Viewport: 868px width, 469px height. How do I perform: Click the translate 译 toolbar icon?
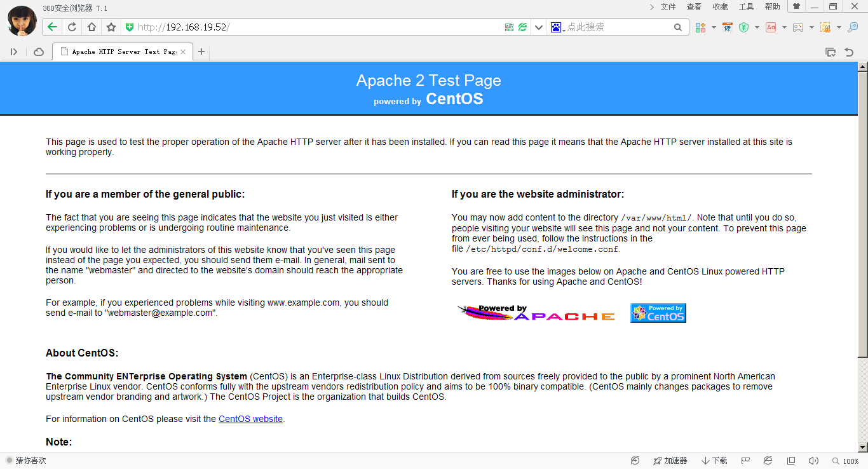pyautogui.click(x=728, y=27)
